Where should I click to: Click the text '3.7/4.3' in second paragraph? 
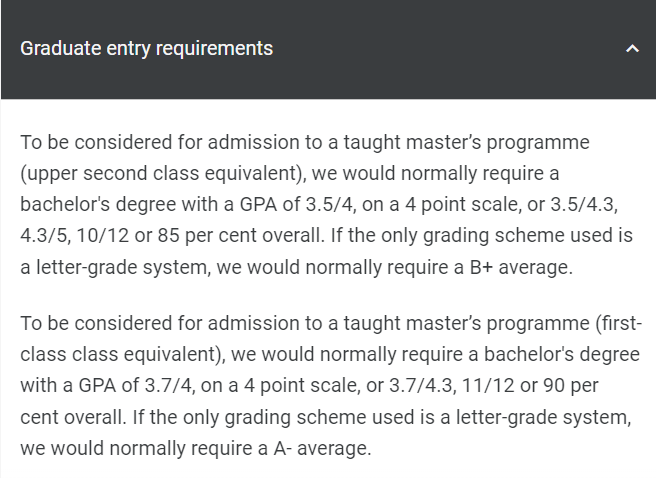pos(421,386)
